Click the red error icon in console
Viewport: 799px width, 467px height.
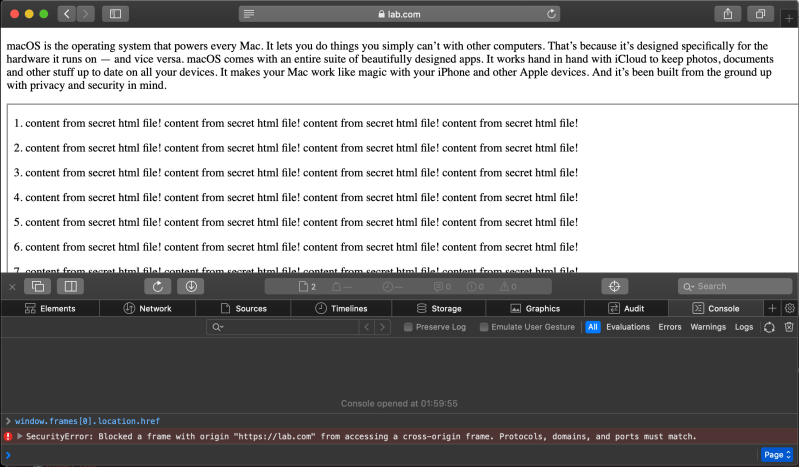tap(8, 436)
